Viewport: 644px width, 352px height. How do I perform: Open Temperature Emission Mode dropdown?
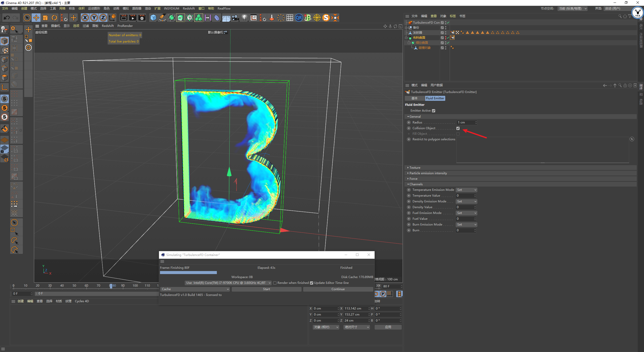coord(467,190)
